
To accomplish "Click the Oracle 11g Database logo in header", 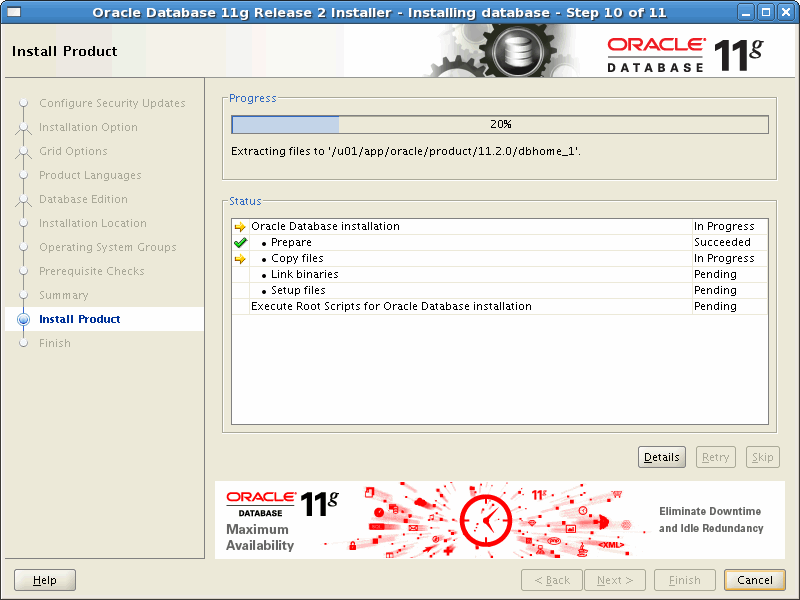I will pyautogui.click(x=685, y=55).
